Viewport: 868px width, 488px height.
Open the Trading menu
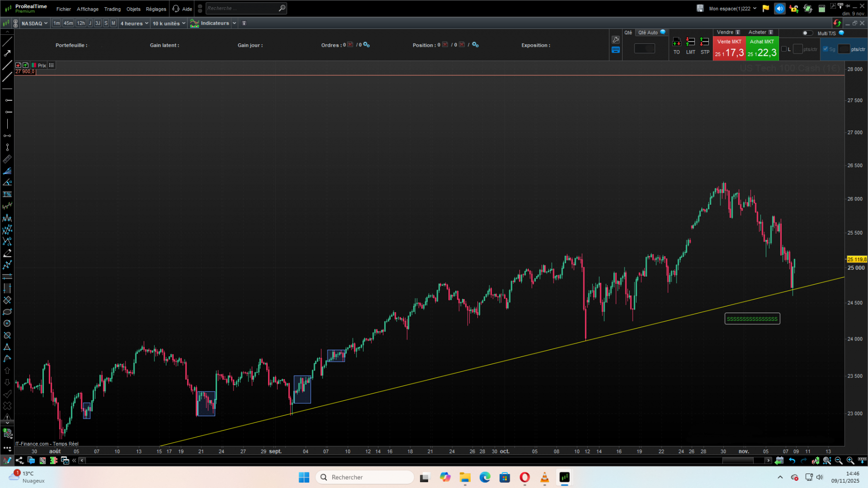(112, 9)
